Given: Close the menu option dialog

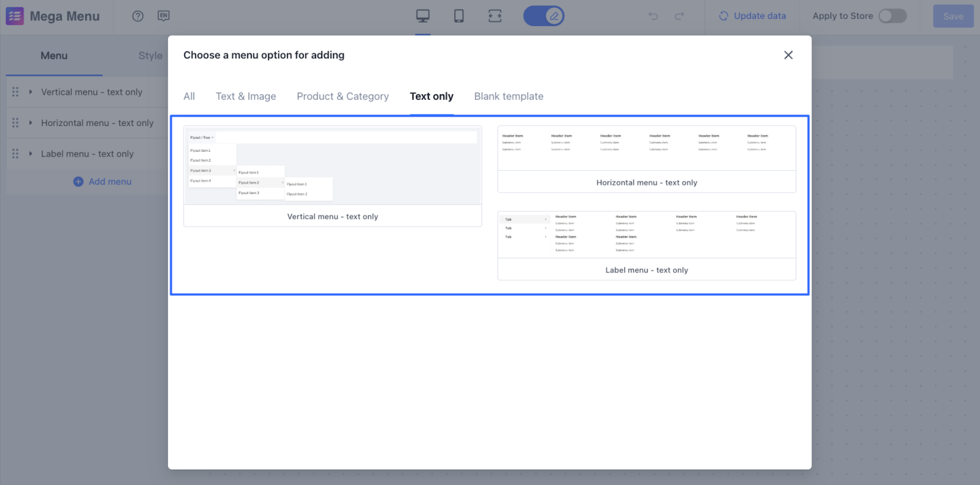Looking at the screenshot, I should click(x=788, y=55).
